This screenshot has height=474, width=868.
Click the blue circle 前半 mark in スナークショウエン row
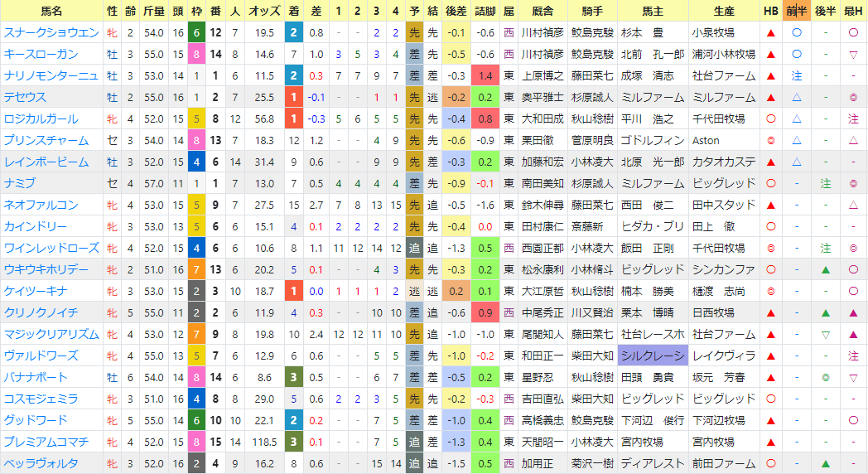coord(797,32)
